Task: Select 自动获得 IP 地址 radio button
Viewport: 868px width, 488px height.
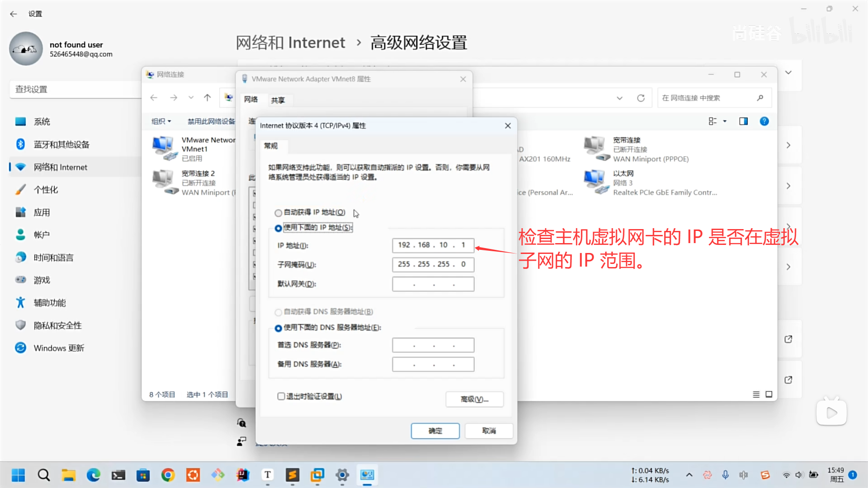Action: [278, 213]
